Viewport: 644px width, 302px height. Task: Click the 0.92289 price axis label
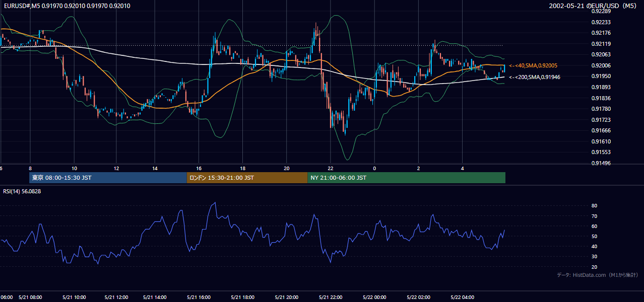tap(601, 11)
